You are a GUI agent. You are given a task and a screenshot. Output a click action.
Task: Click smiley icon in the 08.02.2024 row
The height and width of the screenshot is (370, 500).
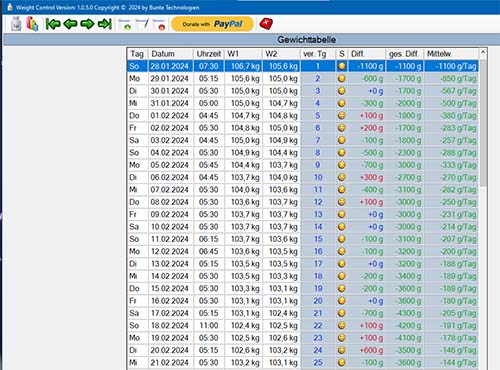341,202
